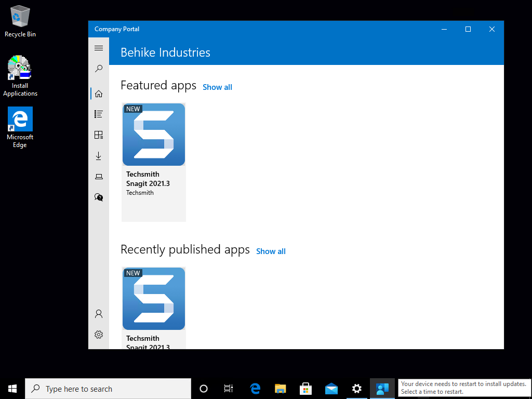This screenshot has height=399, width=532.
Task: Launch Microsoft Store from taskbar
Action: 305,389
